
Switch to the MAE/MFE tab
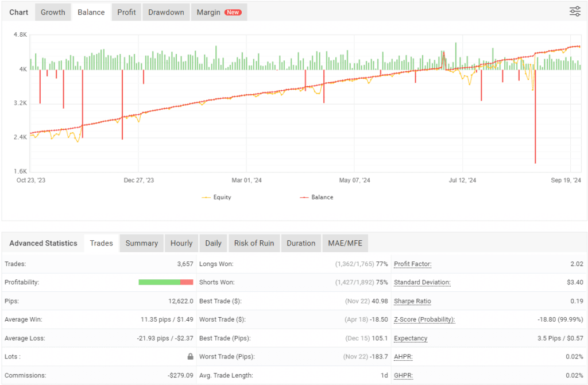point(345,243)
